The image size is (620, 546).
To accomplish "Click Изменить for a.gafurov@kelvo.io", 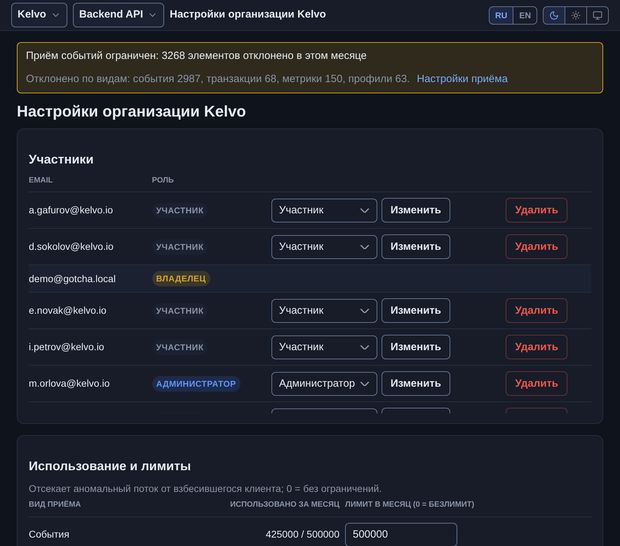I will pyautogui.click(x=416, y=210).
